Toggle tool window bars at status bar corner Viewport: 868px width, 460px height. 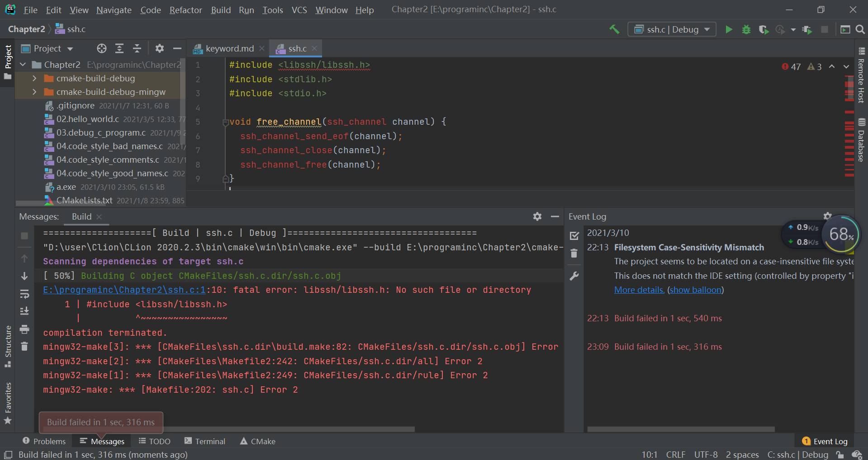8,455
